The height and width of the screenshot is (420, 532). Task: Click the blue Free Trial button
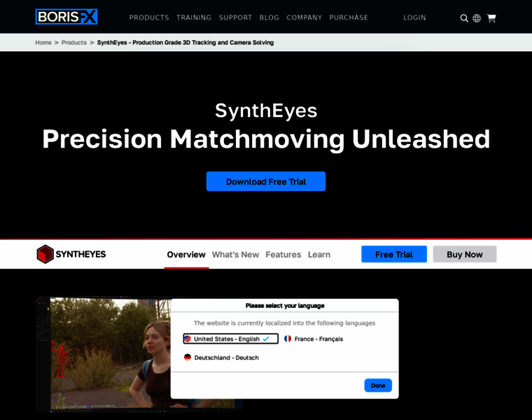[x=394, y=254]
